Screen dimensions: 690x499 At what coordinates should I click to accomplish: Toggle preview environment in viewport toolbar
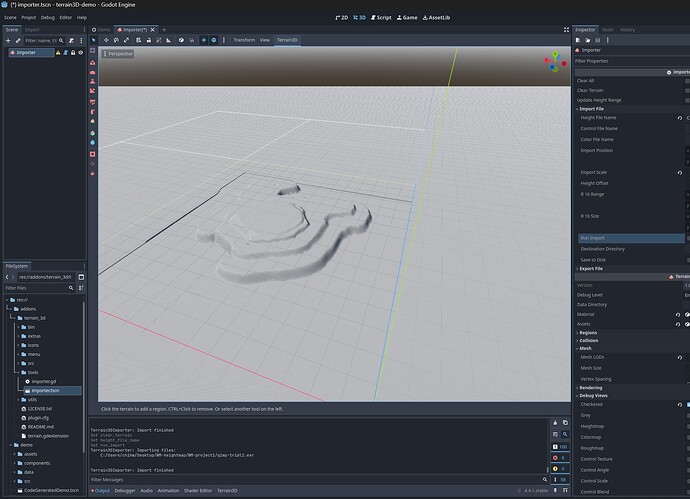click(x=214, y=40)
